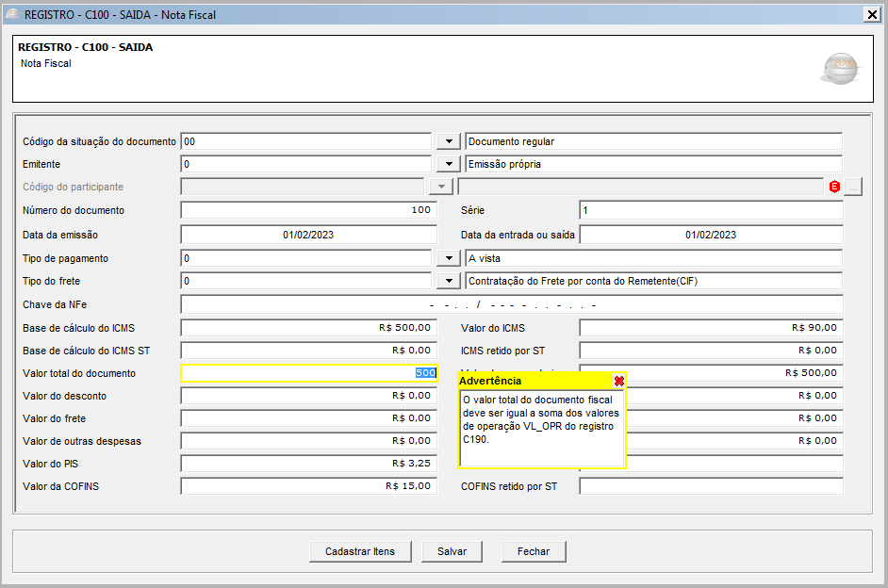Focus the Base de cálculo do ICMS field

point(308,328)
